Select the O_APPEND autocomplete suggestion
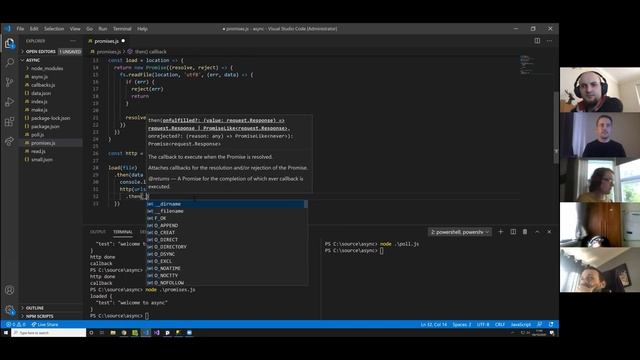Screen dimensions: 640x360 pyautogui.click(x=225, y=225)
